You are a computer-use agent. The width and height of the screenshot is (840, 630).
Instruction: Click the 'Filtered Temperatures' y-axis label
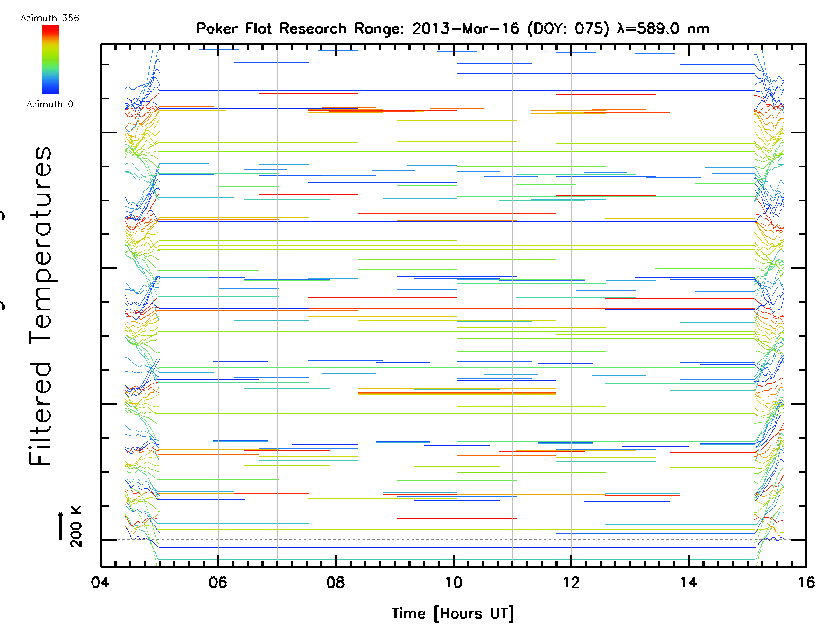40,306
